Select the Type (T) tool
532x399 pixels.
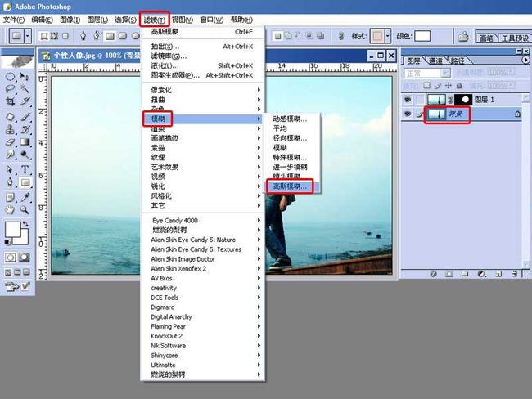pyautogui.click(x=25, y=169)
